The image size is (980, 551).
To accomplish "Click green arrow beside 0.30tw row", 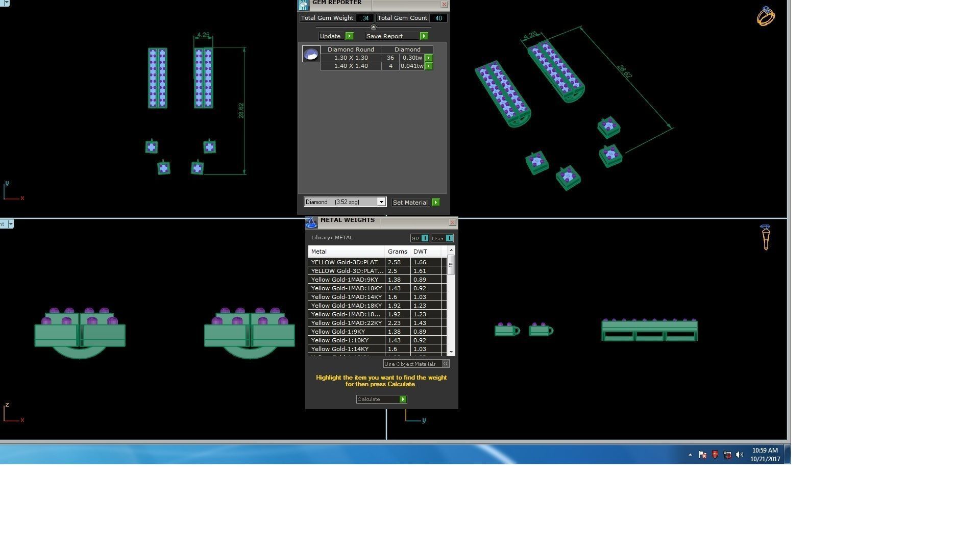I will [x=429, y=58].
